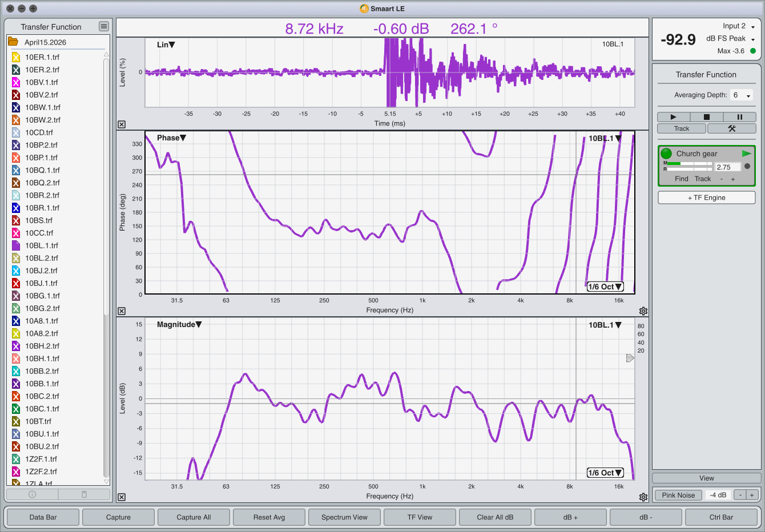Delete selected trace with trash icon
This screenshot has width=765, height=532.
[84, 494]
